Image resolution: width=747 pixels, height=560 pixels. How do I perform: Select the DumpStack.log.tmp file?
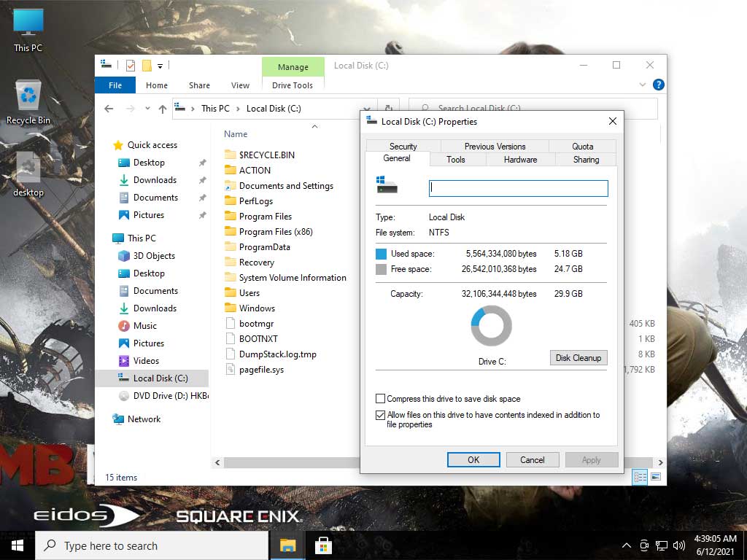click(x=278, y=354)
